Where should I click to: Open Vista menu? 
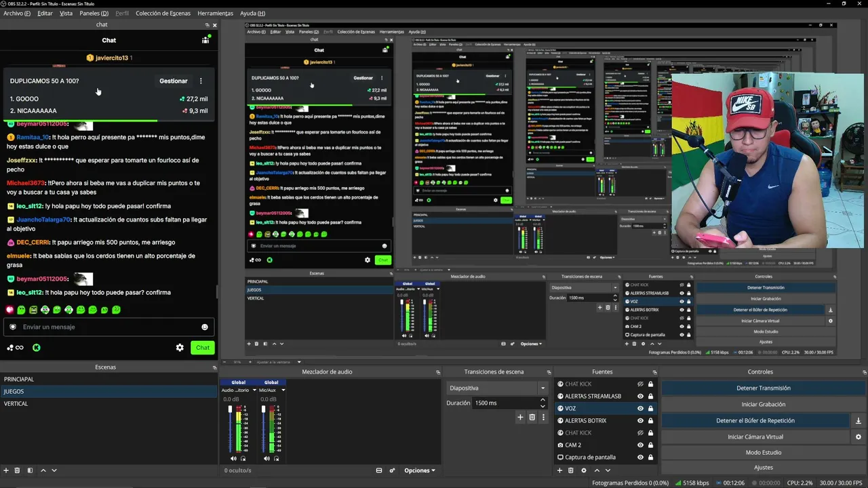tap(66, 14)
